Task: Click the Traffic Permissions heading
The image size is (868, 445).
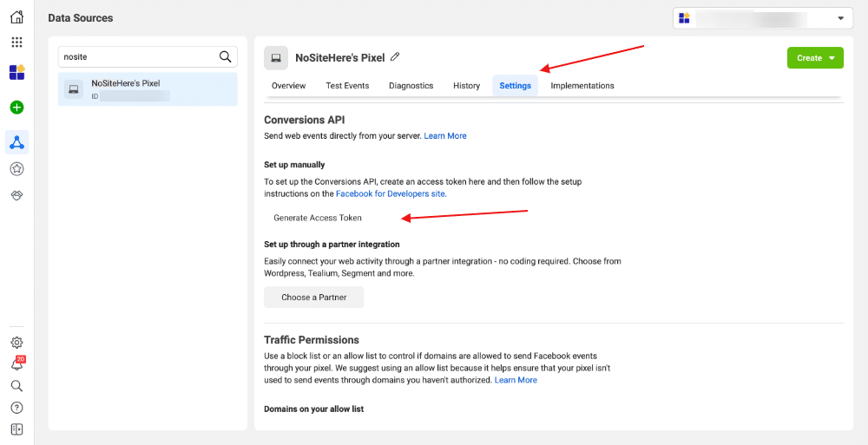Action: (312, 340)
